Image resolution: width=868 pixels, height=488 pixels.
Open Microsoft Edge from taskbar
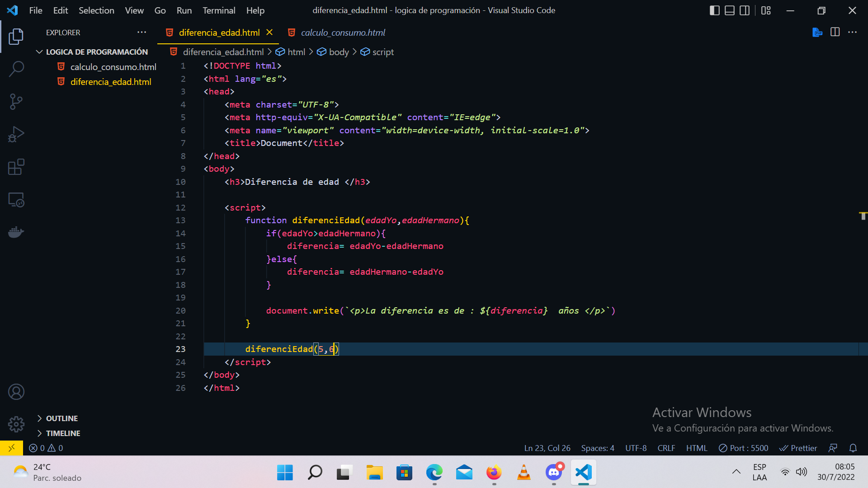tap(434, 473)
